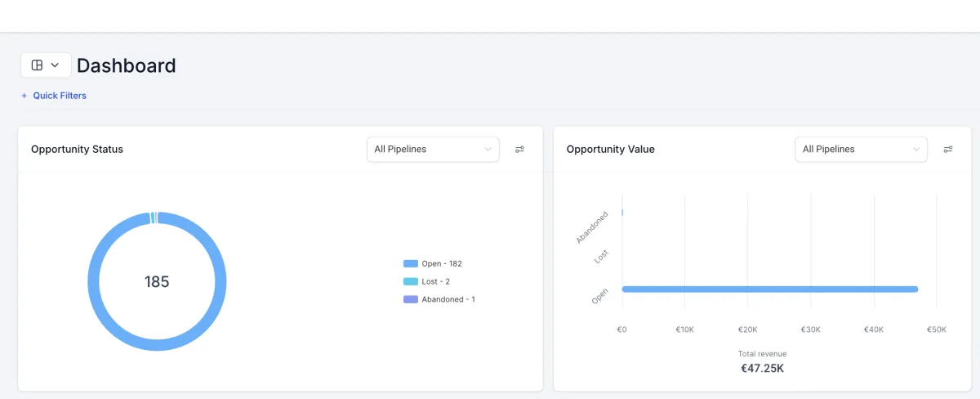Open the Opportunity Status filter settings icon
Viewport: 980px width, 399px height.
pos(519,149)
